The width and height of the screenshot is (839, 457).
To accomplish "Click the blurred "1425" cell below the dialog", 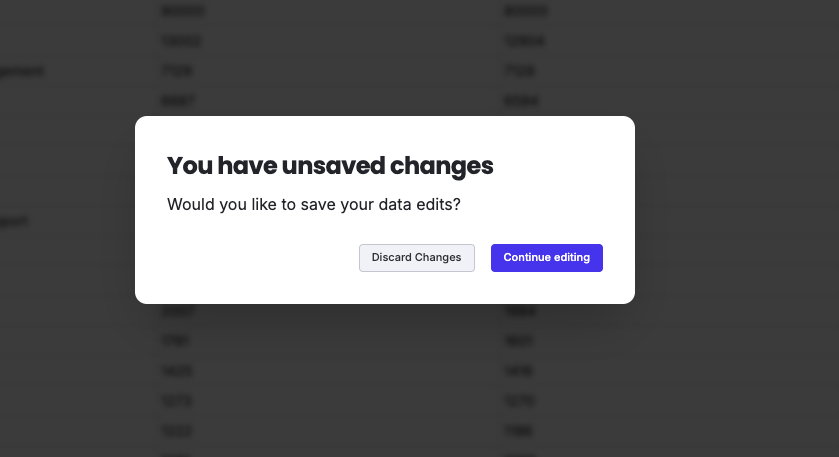I will (177, 371).
